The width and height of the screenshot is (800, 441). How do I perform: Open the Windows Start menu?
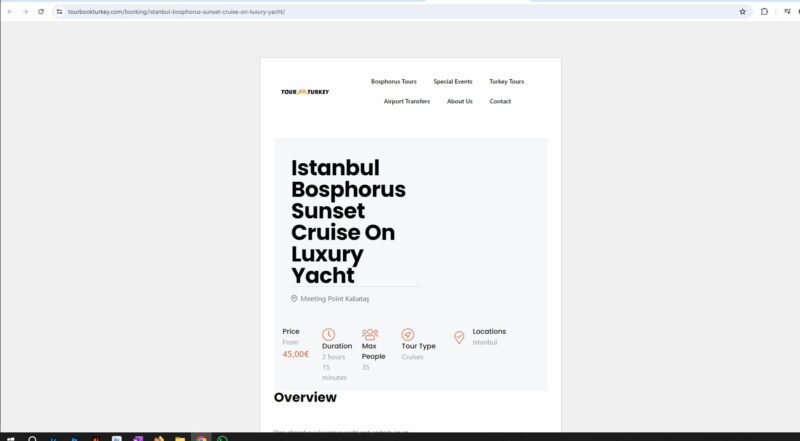click(x=9, y=437)
